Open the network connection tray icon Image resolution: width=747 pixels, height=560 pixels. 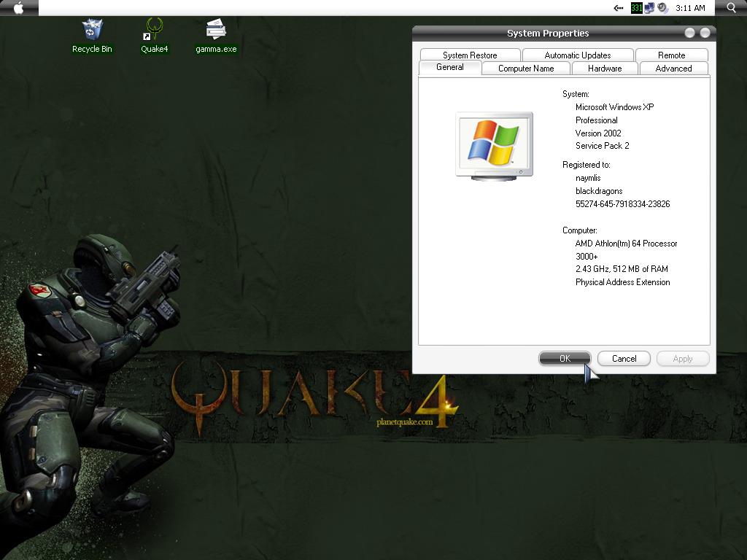[649, 8]
